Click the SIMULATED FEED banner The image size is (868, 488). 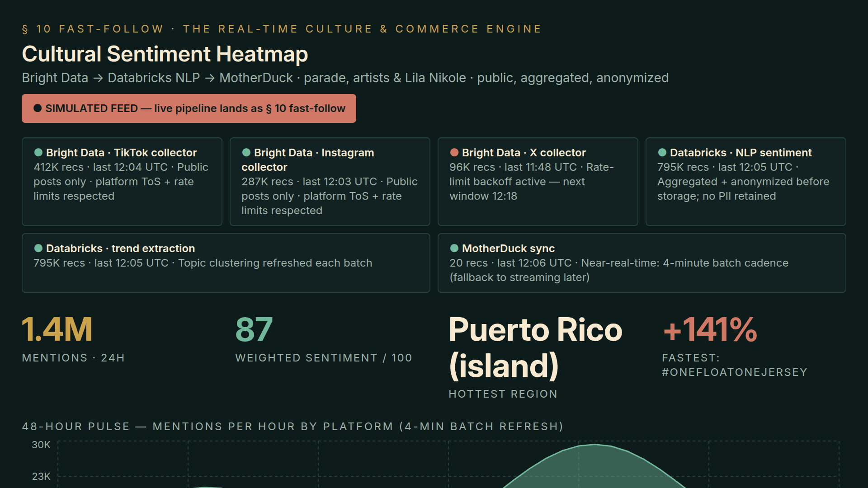(189, 108)
